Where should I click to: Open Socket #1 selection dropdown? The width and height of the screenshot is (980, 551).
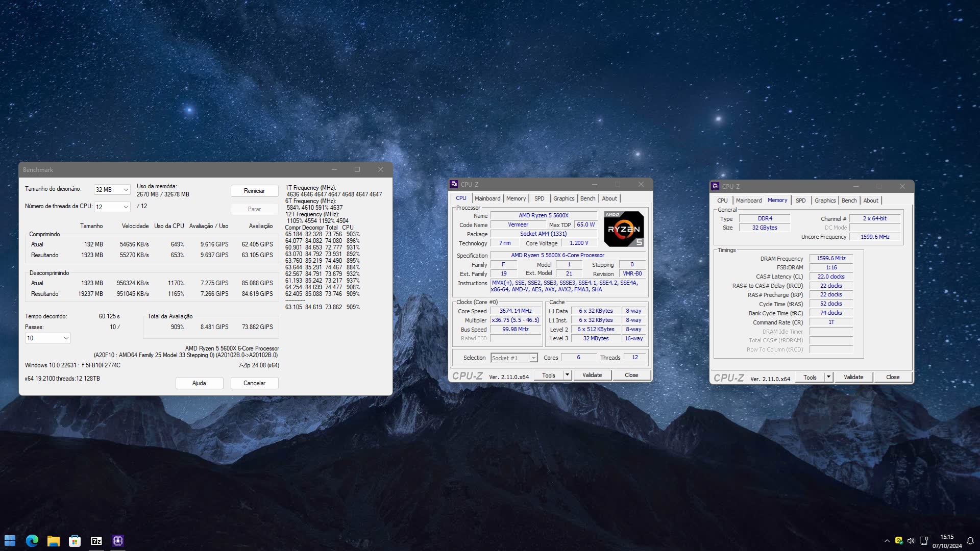click(514, 358)
